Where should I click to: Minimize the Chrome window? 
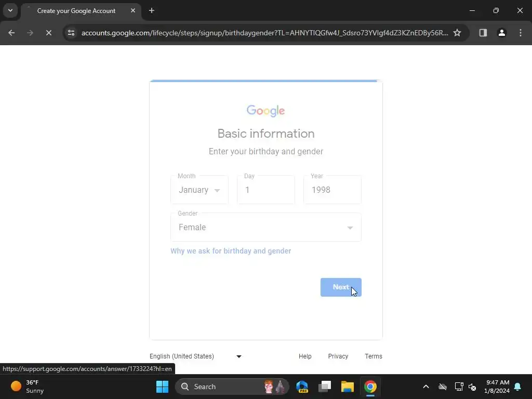[x=472, y=10]
